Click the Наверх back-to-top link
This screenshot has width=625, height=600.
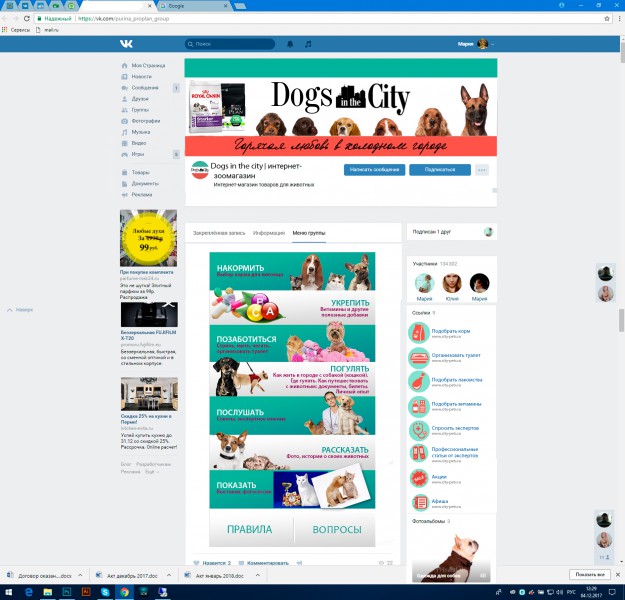click(x=20, y=310)
